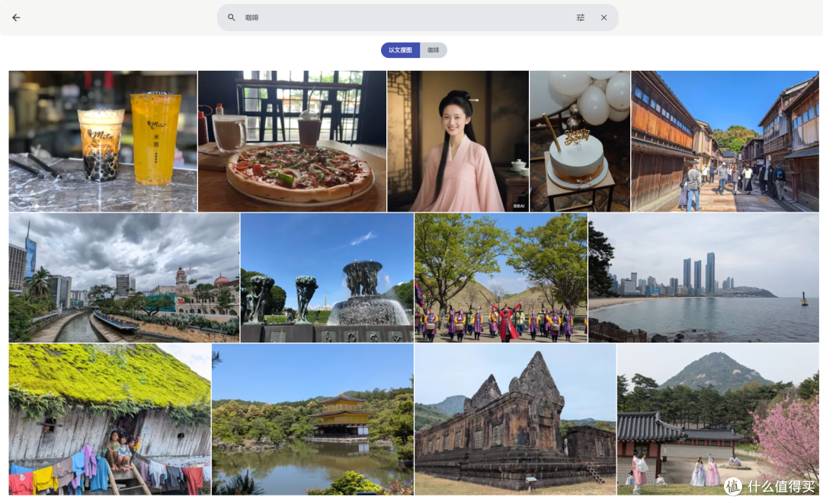
Task: Clear the search with the X icon
Action: (x=604, y=18)
